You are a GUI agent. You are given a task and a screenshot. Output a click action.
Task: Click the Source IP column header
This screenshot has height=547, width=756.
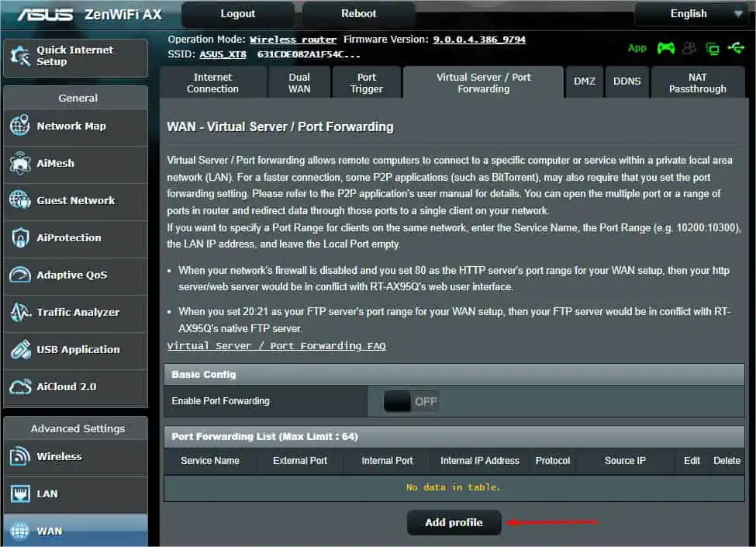point(625,461)
